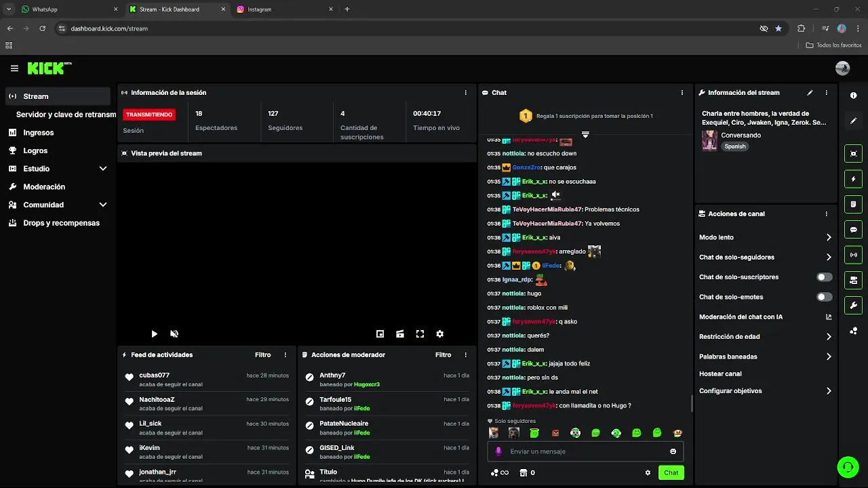The height and width of the screenshot is (488, 868).
Task: Open chat settings gear beside Chat button
Action: [648, 473]
